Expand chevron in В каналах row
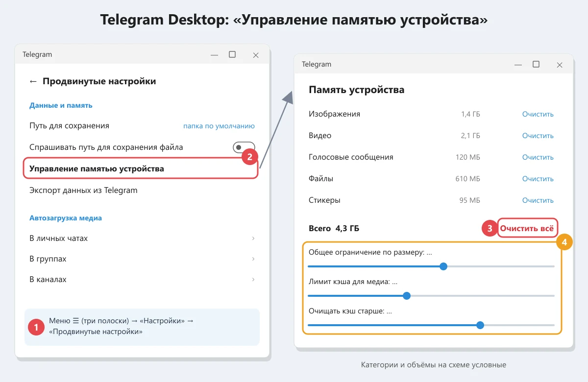The height and width of the screenshot is (382, 588). point(253,280)
